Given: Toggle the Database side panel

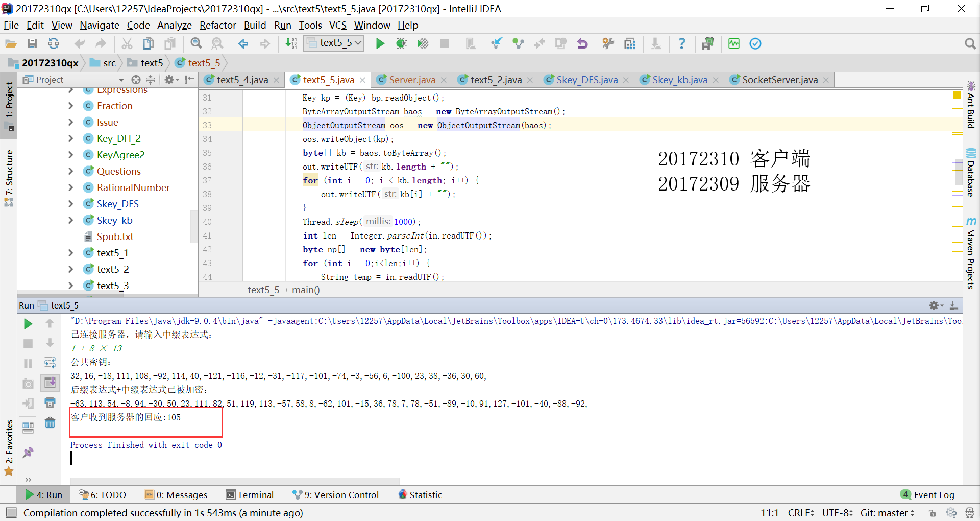Looking at the screenshot, I should [971, 173].
